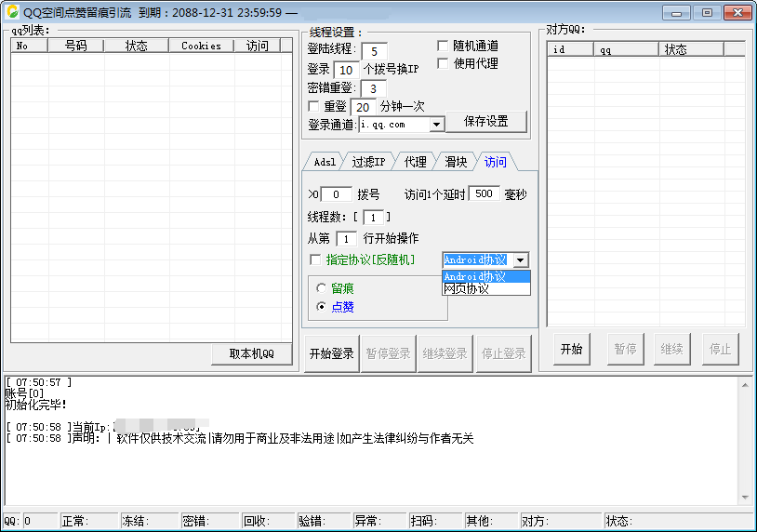Click the 号码 column header
757x532 pixels.
click(76, 46)
